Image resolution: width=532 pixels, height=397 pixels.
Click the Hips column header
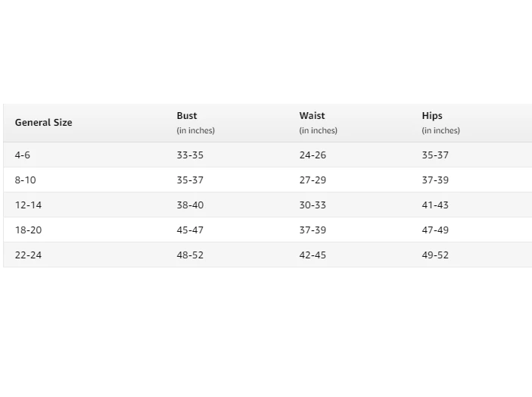coord(432,116)
